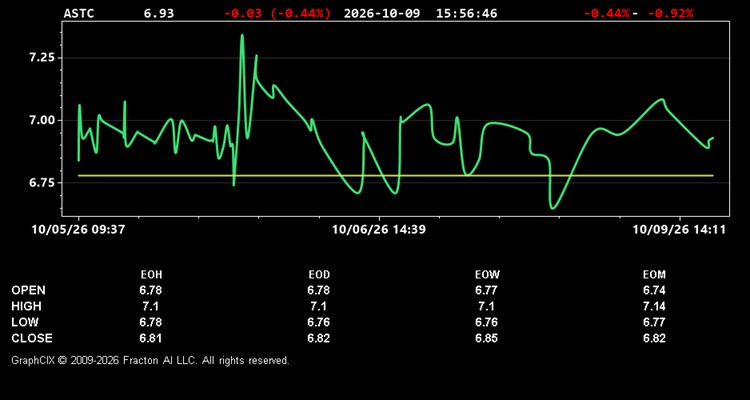This screenshot has height=400, width=750.
Task: Choose EOM close value 6.82
Action: coord(654,338)
